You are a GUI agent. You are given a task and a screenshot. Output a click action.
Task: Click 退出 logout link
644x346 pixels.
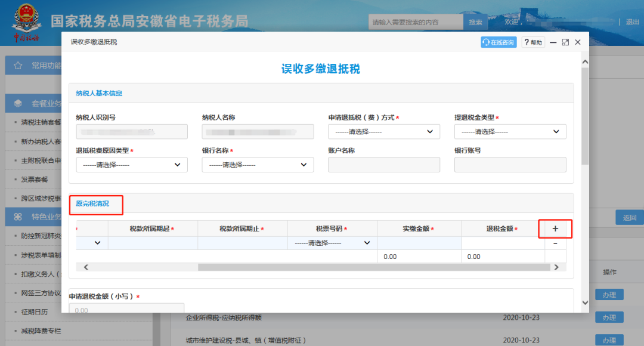click(633, 22)
